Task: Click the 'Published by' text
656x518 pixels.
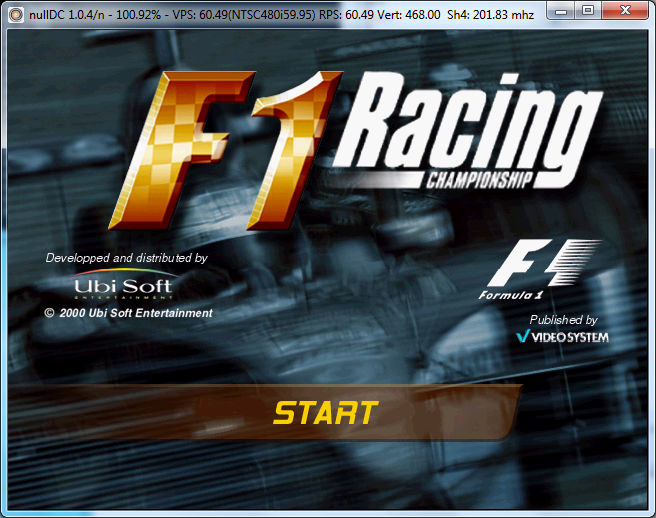Action: click(x=564, y=320)
